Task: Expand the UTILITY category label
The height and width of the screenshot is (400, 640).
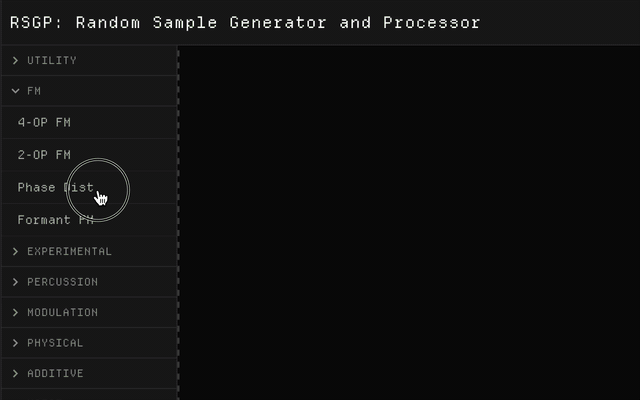Action: 52,61
